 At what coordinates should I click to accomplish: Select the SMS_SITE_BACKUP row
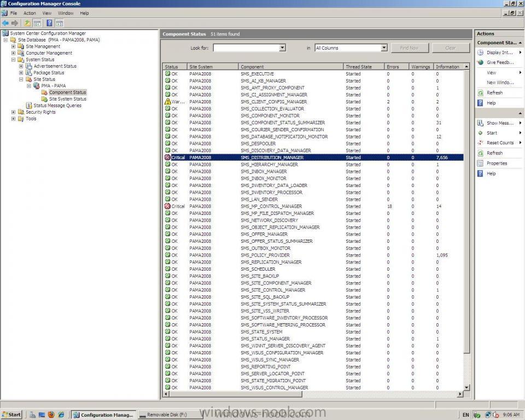coord(314,276)
